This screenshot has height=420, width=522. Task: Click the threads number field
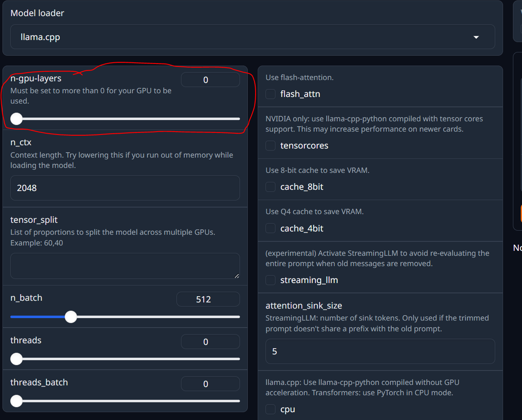point(210,342)
